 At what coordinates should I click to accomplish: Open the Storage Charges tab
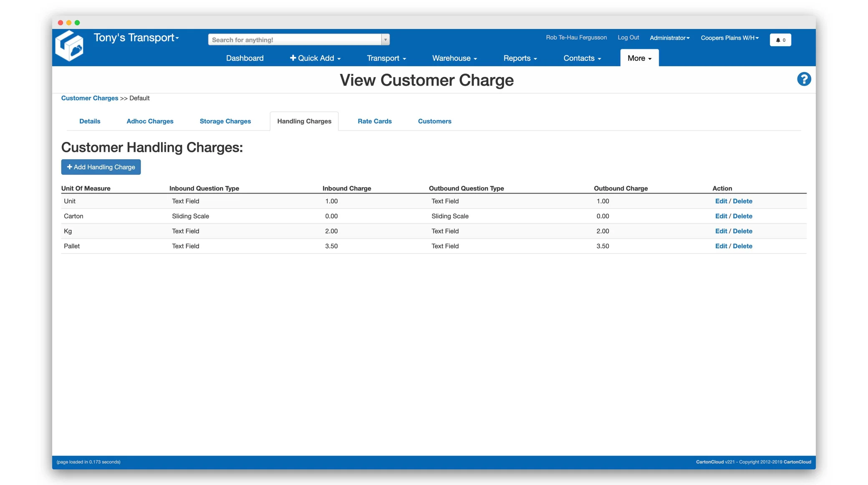point(225,121)
